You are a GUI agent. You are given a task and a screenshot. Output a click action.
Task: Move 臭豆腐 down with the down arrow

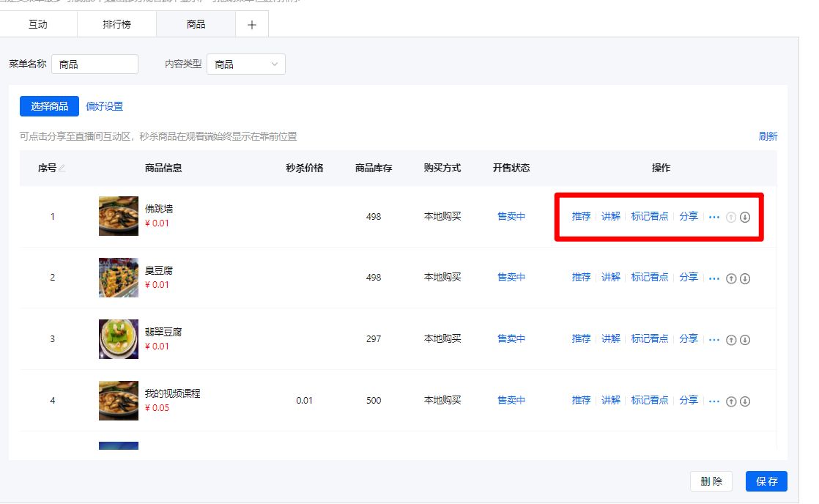coord(745,278)
